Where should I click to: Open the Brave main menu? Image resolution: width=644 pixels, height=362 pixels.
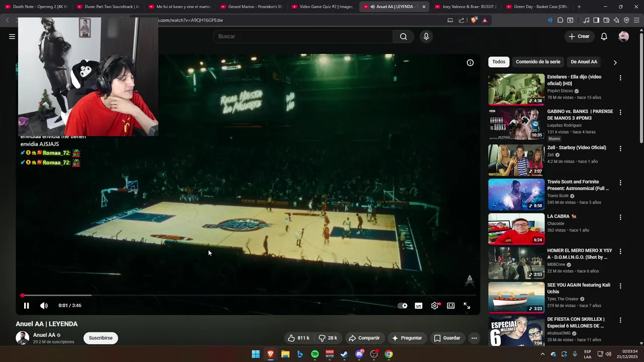[x=636, y=20]
